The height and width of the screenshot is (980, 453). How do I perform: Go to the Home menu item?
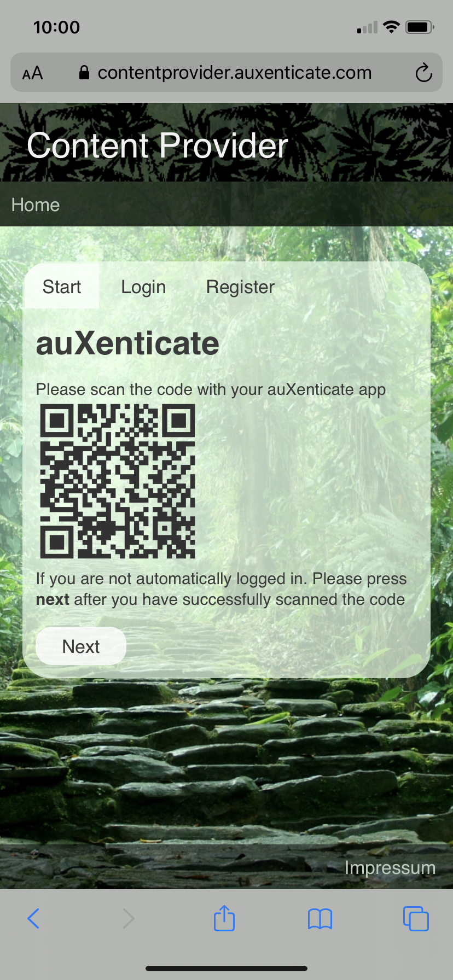click(36, 205)
